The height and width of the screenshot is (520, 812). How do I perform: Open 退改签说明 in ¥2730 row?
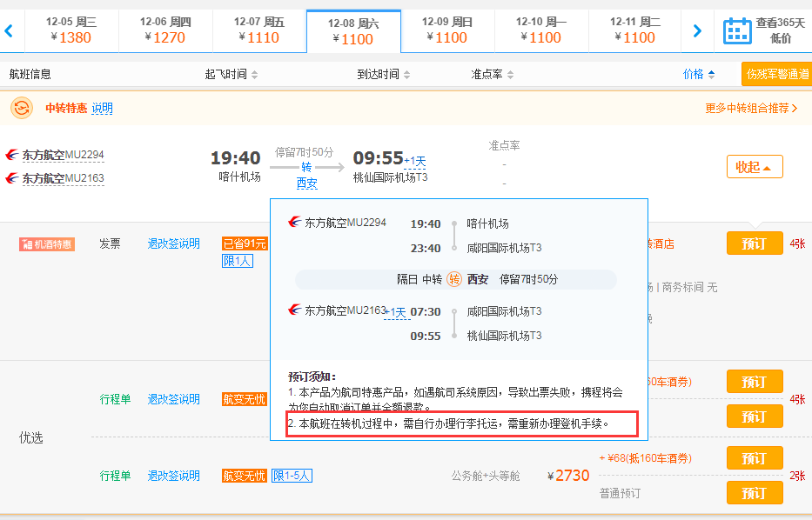pyautogui.click(x=173, y=476)
